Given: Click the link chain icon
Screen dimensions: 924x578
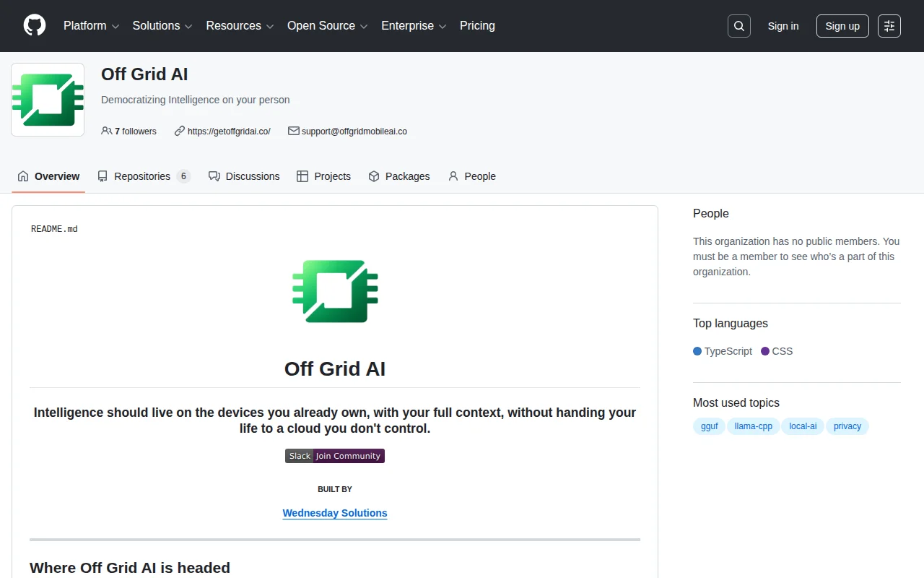Looking at the screenshot, I should coord(180,131).
